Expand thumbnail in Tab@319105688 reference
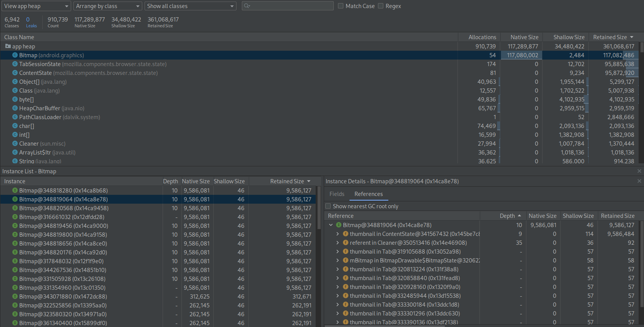Viewport: 644px width, 327px height. [338, 251]
